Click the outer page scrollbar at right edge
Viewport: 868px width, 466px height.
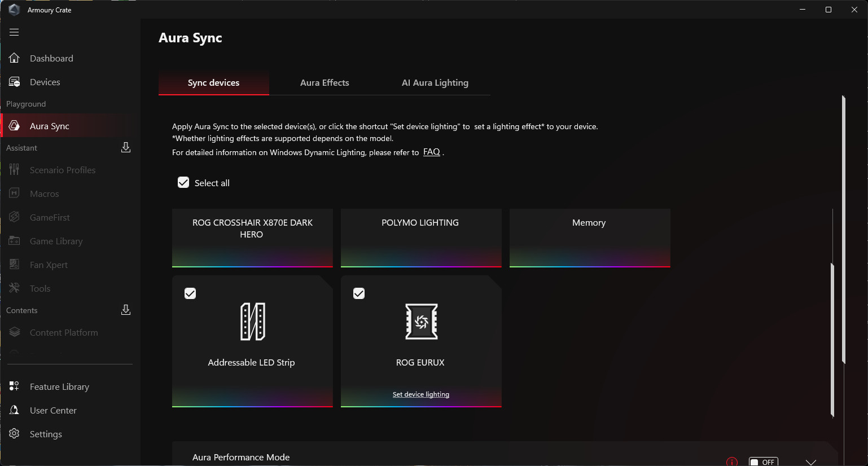click(843, 230)
